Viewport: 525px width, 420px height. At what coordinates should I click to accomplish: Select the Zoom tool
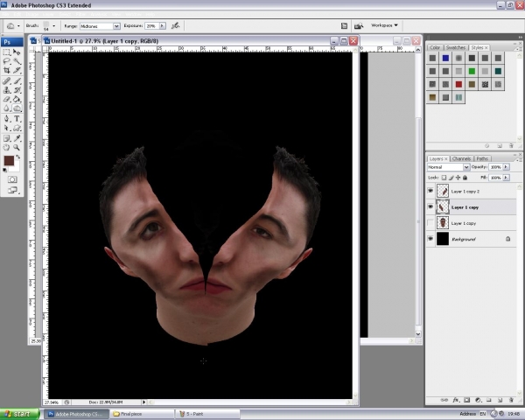[17, 147]
